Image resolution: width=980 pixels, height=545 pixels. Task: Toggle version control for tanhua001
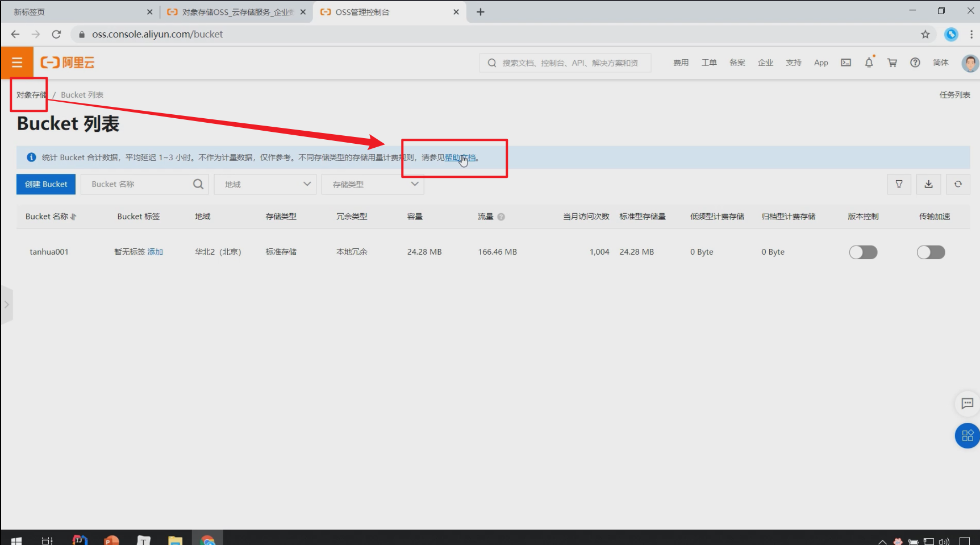863,252
